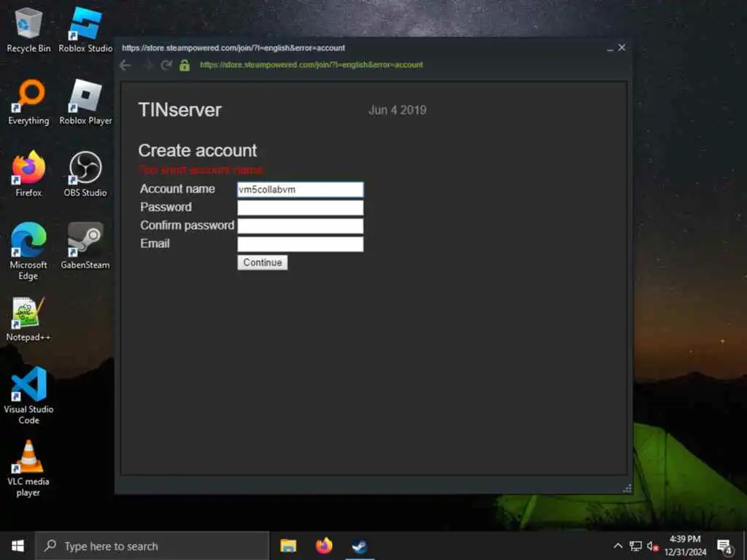Open the Recycle Bin desktop icon
Image resolution: width=747 pixels, height=560 pixels.
28,29
